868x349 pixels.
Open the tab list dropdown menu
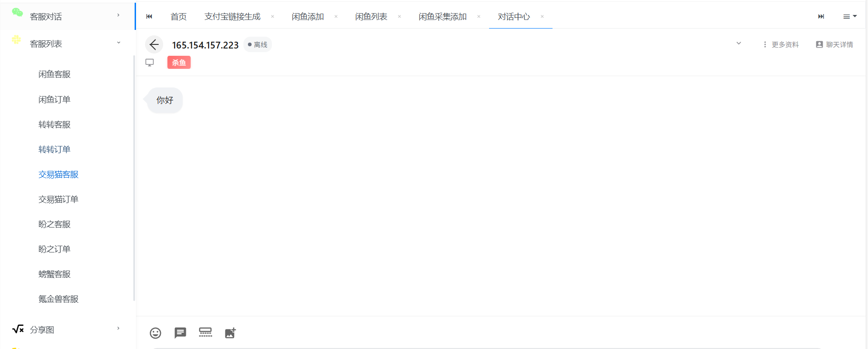pos(849,16)
